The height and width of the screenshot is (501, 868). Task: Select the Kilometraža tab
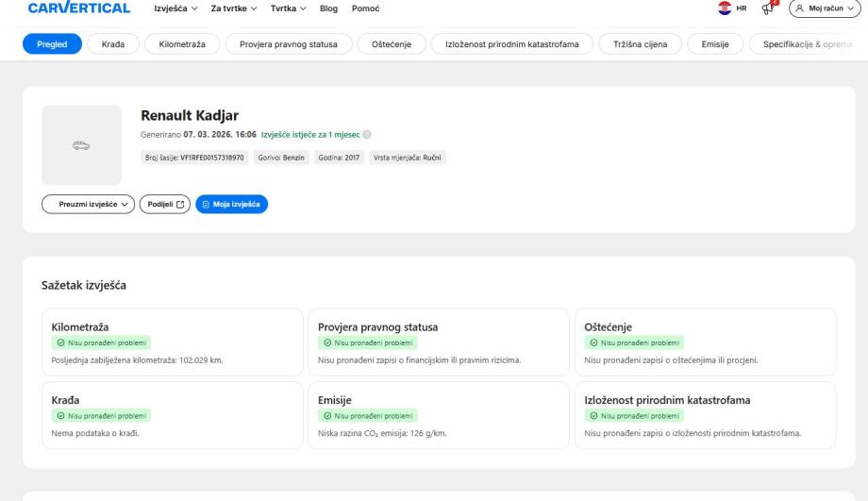pyautogui.click(x=182, y=44)
